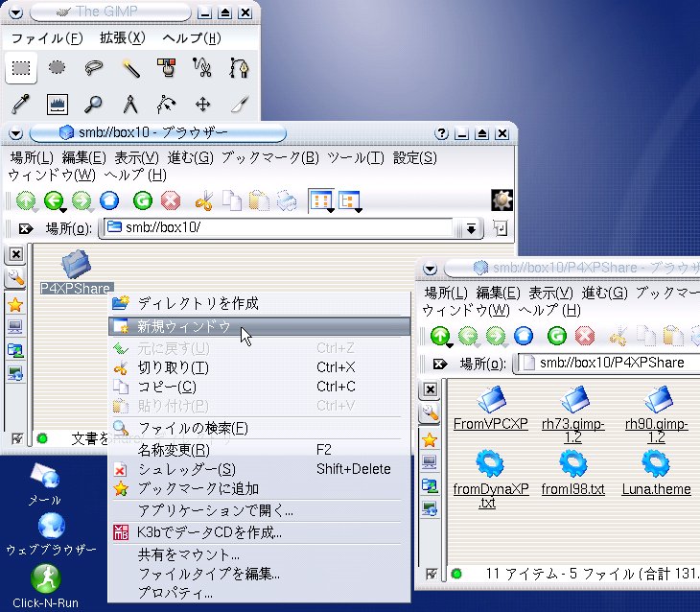Screen dimensions: 700x612
Task: Choose K3bでデータCDを作成... from context menu
Action: point(259,532)
